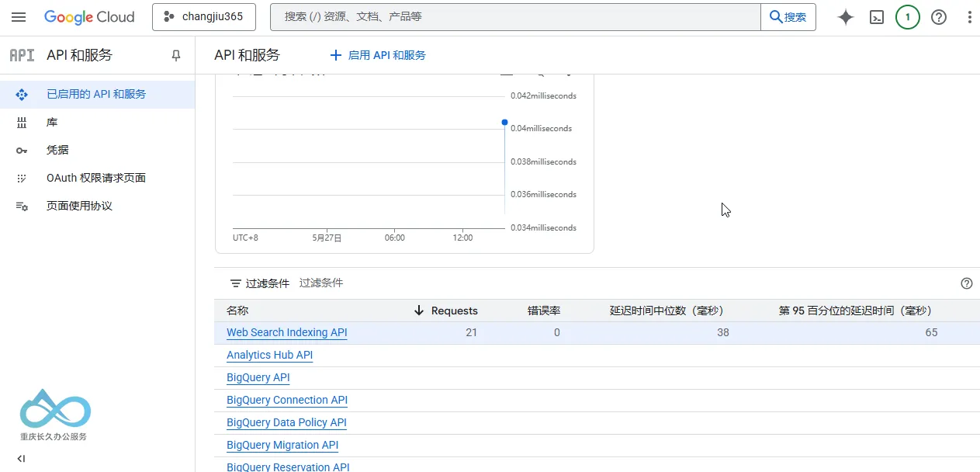
Task: Click the Requests value 21
Action: click(x=472, y=332)
